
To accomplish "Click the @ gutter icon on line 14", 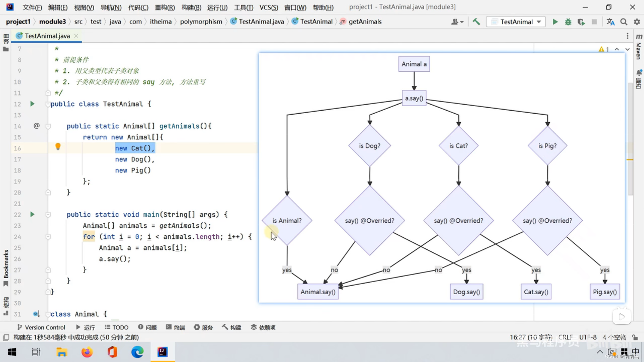I will [37, 126].
